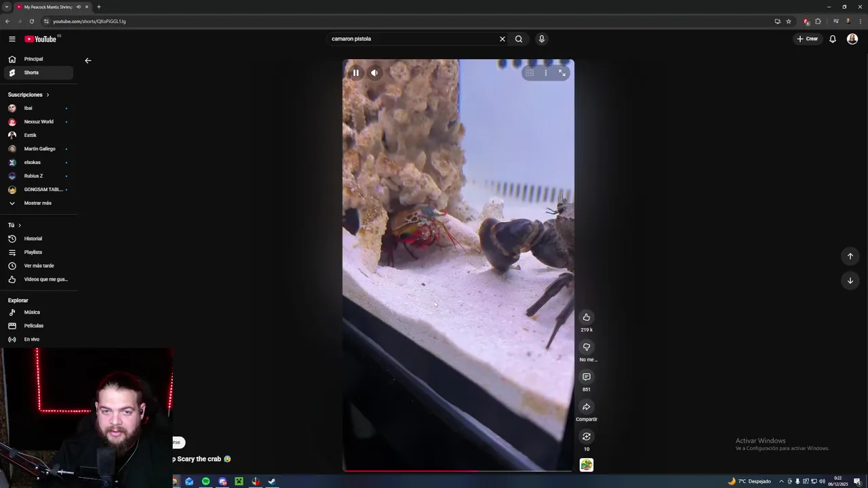Open the Crear button
868x488 pixels.
pyautogui.click(x=808, y=39)
